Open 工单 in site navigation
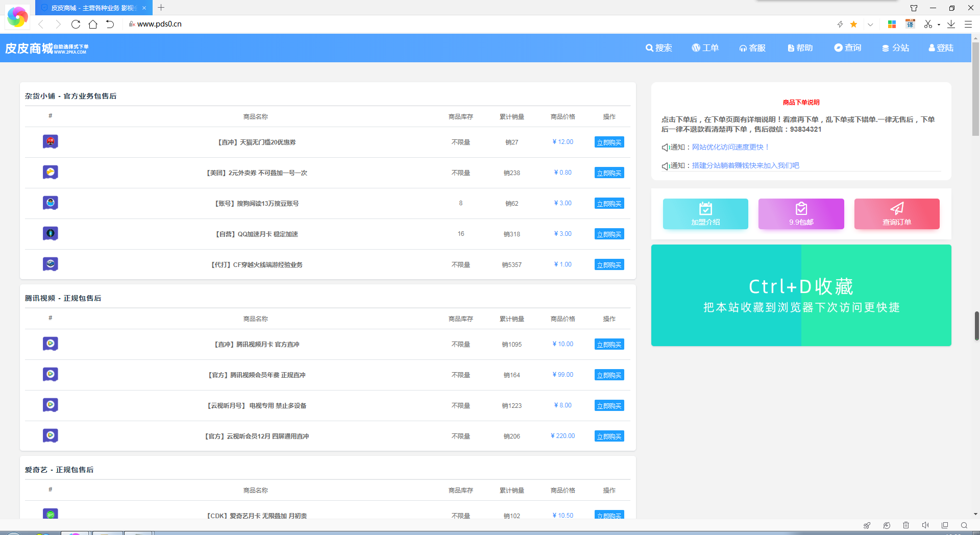Screen dimensions: 980x535 [x=705, y=47]
